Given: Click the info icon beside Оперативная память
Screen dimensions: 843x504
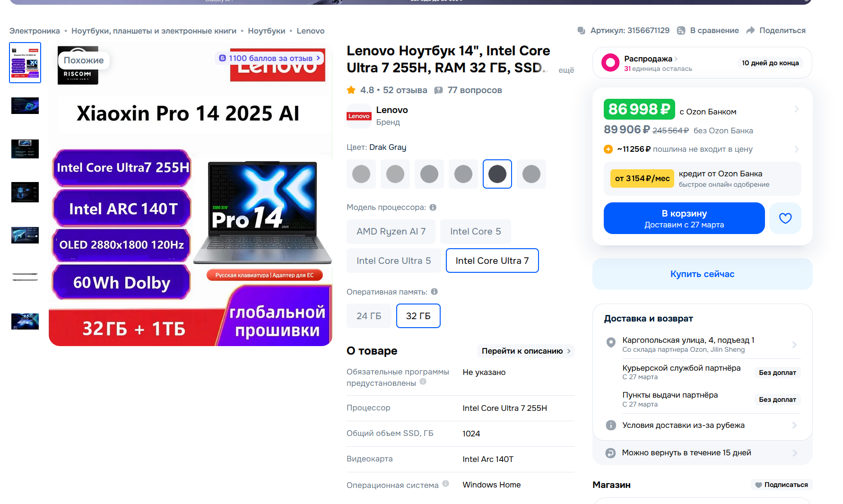Looking at the screenshot, I should 434,292.
